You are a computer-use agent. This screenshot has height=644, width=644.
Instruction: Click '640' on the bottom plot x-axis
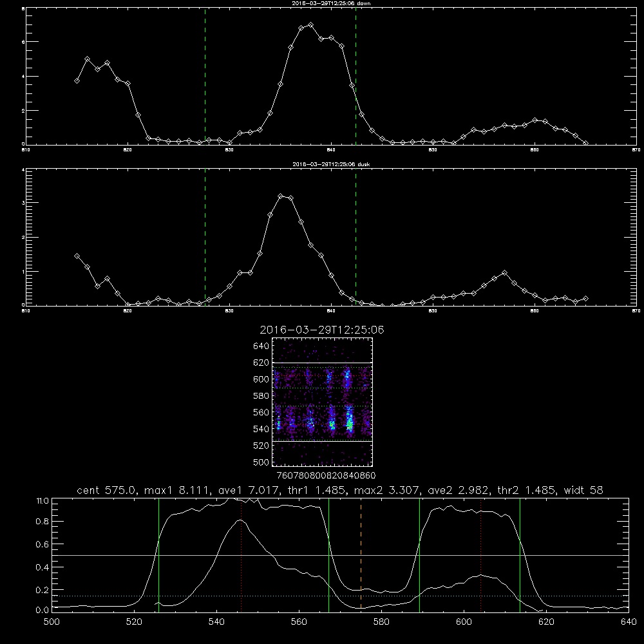coord(629,622)
